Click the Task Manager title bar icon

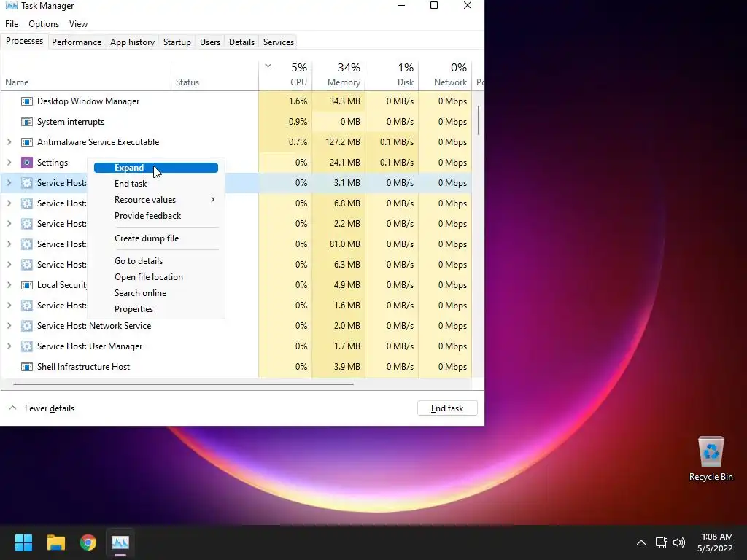tap(12, 6)
